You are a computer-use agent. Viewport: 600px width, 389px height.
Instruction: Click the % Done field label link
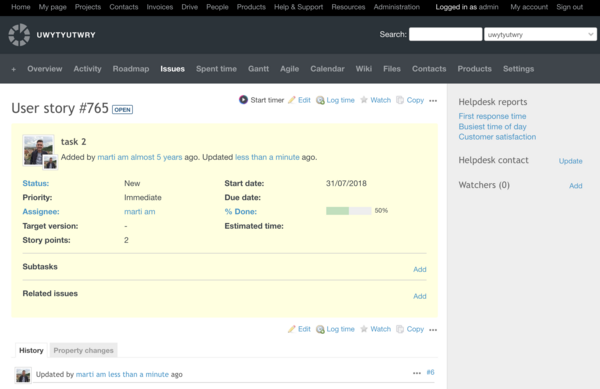tap(241, 212)
